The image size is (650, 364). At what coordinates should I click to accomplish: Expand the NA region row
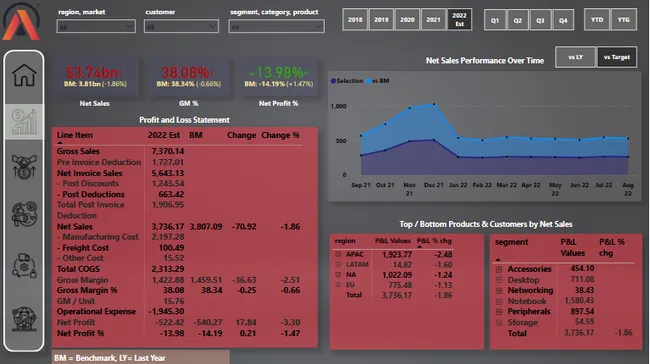(338, 274)
